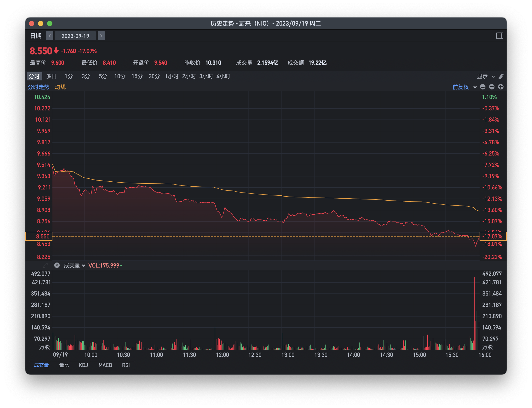Switch to 4小时 interval
532x408 pixels.
tap(223, 76)
